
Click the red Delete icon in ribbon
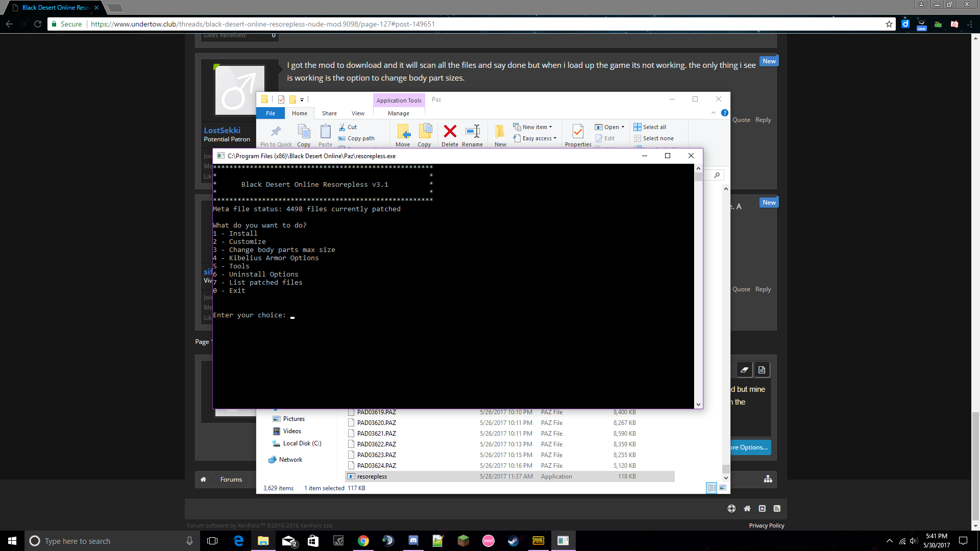coord(450,132)
